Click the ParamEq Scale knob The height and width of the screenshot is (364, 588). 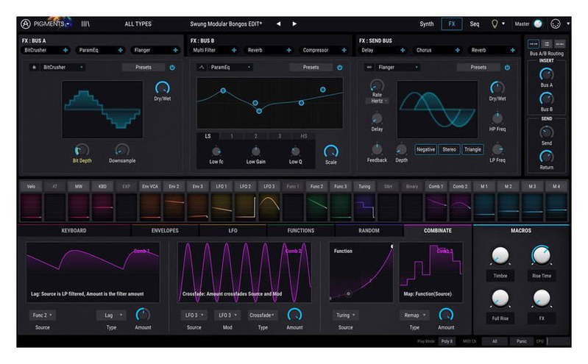click(330, 151)
